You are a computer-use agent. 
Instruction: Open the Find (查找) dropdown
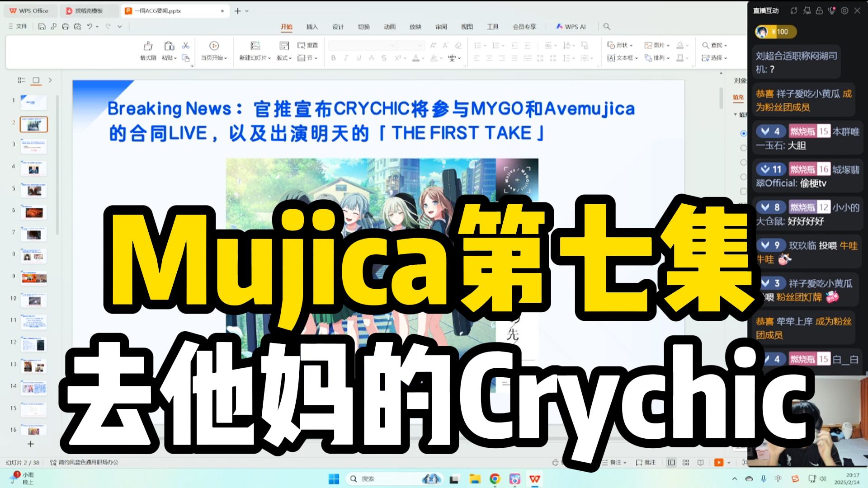(x=715, y=45)
